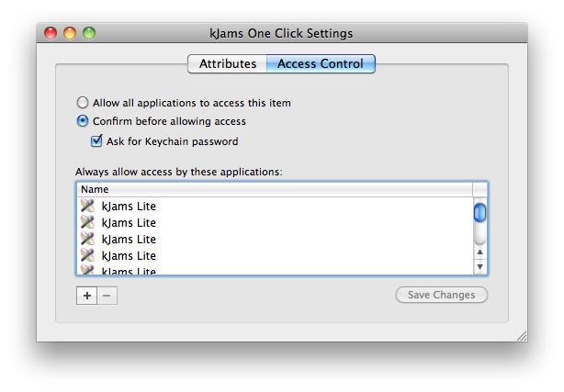
Task: Switch to the Attributes tab
Action: (x=227, y=64)
